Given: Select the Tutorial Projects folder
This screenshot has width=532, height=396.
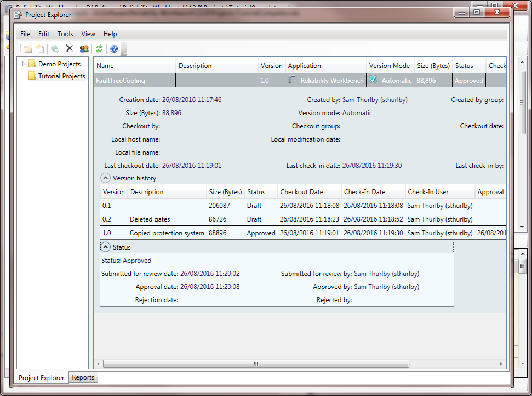Looking at the screenshot, I should point(61,76).
